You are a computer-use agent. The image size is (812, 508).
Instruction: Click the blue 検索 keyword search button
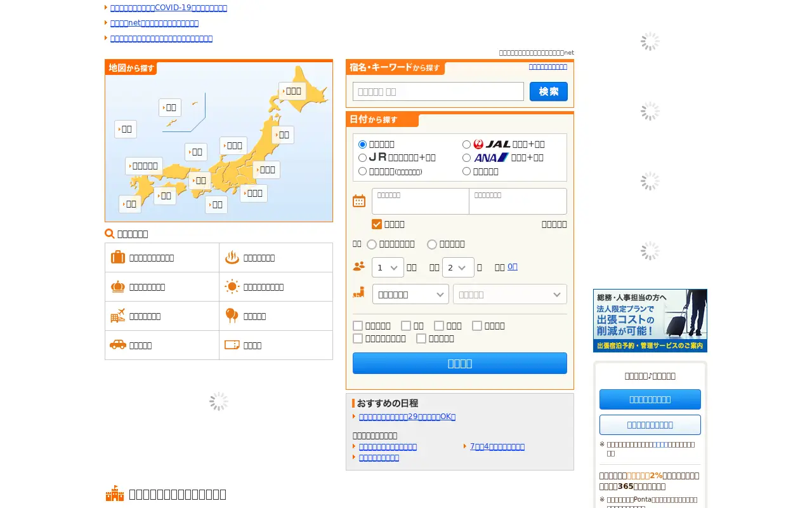tap(549, 91)
